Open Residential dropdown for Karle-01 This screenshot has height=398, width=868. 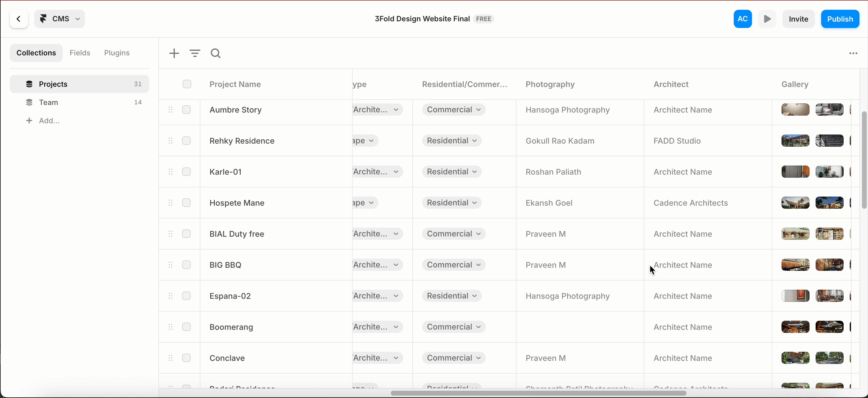pyautogui.click(x=452, y=171)
